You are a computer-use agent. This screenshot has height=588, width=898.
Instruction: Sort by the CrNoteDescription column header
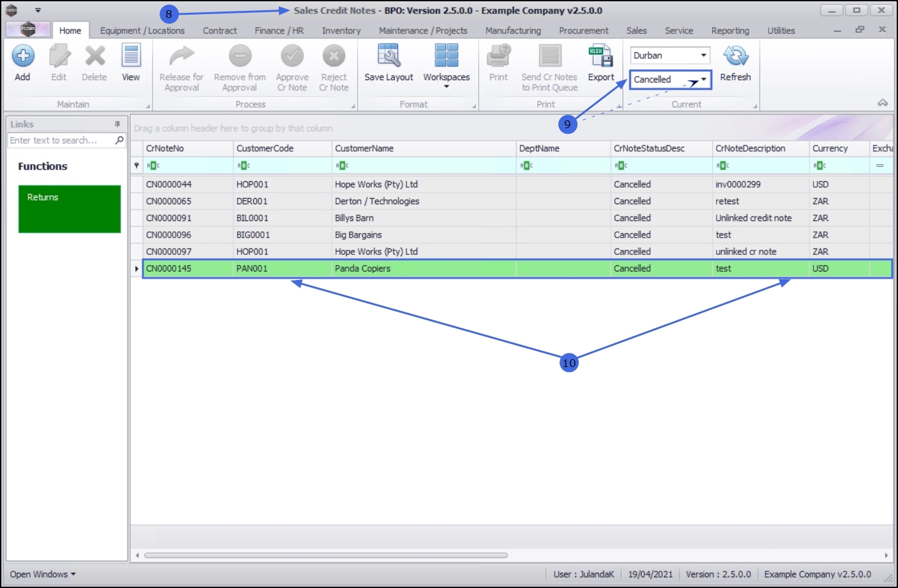click(x=761, y=149)
